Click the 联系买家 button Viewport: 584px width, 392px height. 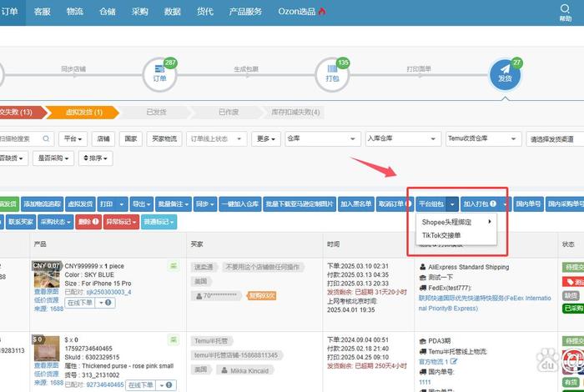pyautogui.click(x=21, y=222)
